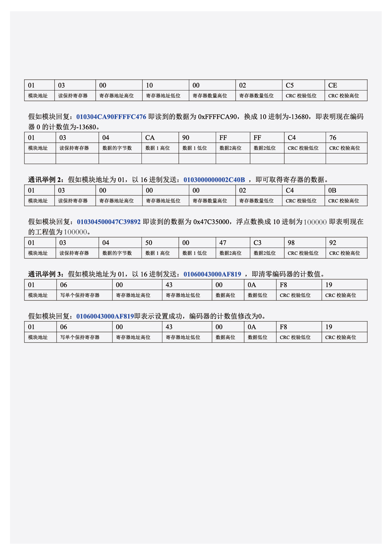Click the blue command 0103000000002C40B

point(214,180)
